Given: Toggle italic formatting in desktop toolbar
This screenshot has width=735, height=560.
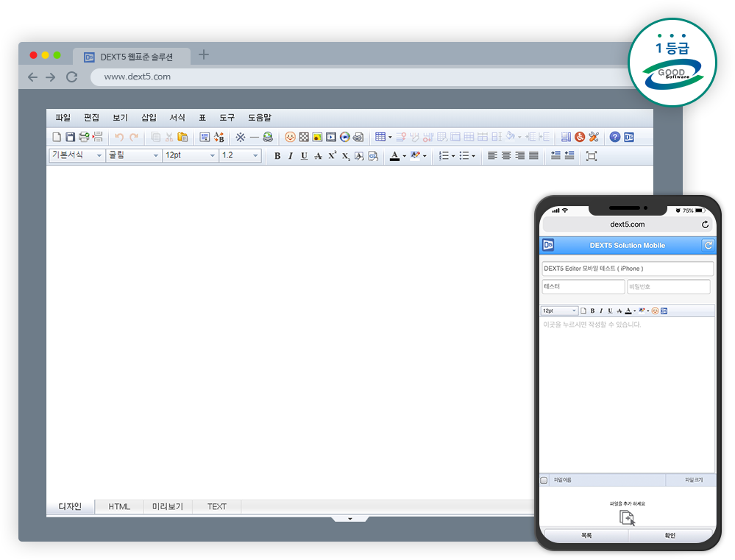Looking at the screenshot, I should pyautogui.click(x=291, y=156).
